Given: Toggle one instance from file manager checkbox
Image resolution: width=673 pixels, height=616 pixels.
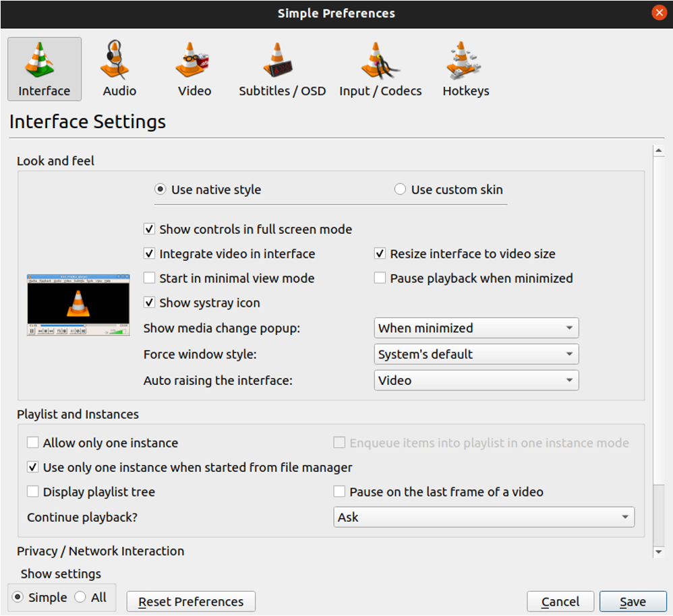Looking at the screenshot, I should (x=32, y=467).
